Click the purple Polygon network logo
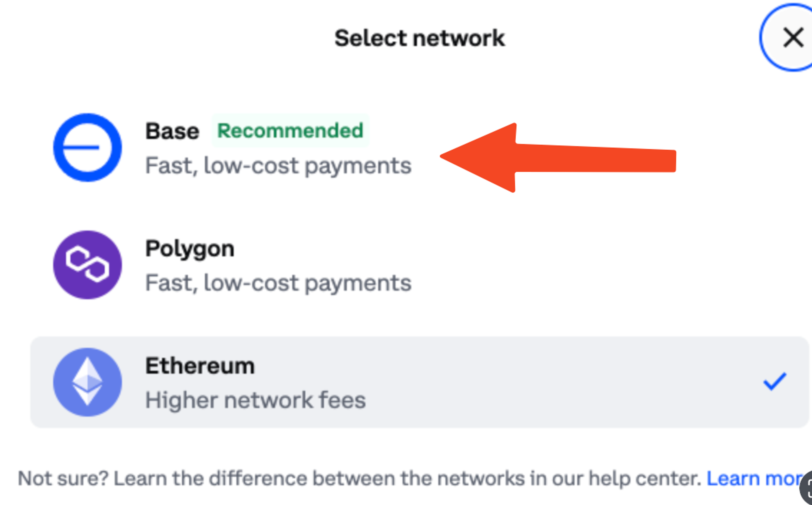Image resolution: width=812 pixels, height=505 pixels. coord(87,265)
